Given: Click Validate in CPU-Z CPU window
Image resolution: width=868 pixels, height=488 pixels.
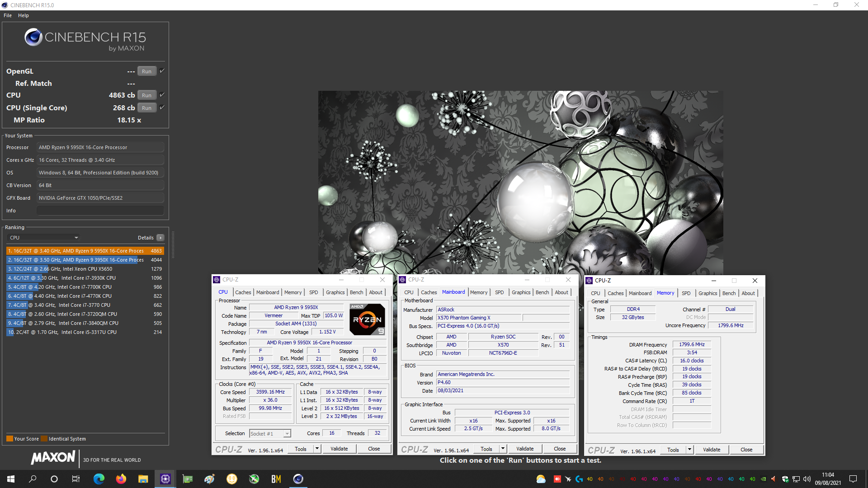Looking at the screenshot, I should tap(339, 449).
